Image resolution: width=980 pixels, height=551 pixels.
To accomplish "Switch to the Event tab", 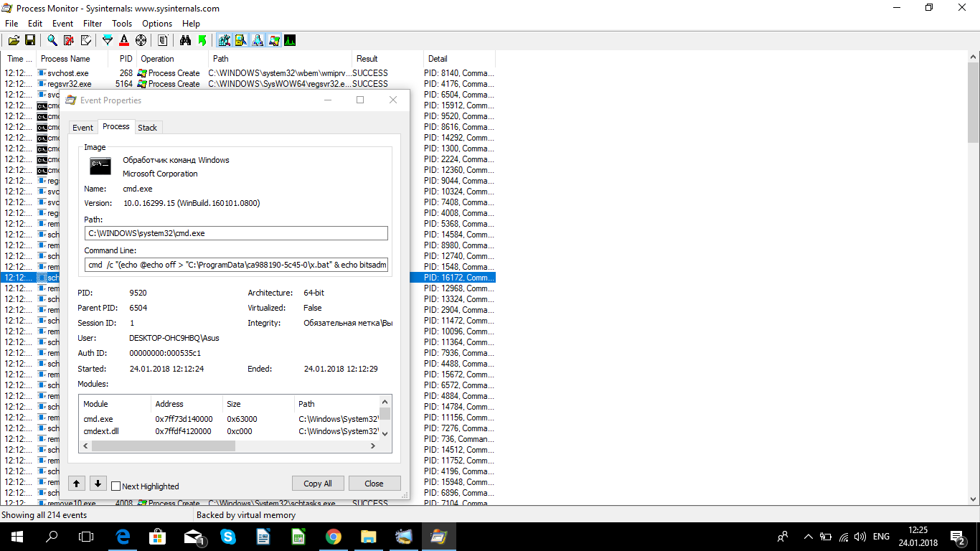I will tap(83, 128).
